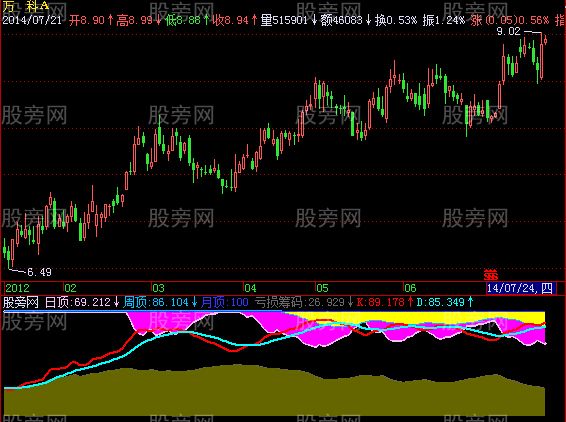Click the down arrow after 周顶:86.104
This screenshot has width=566, height=422.
click(x=194, y=302)
